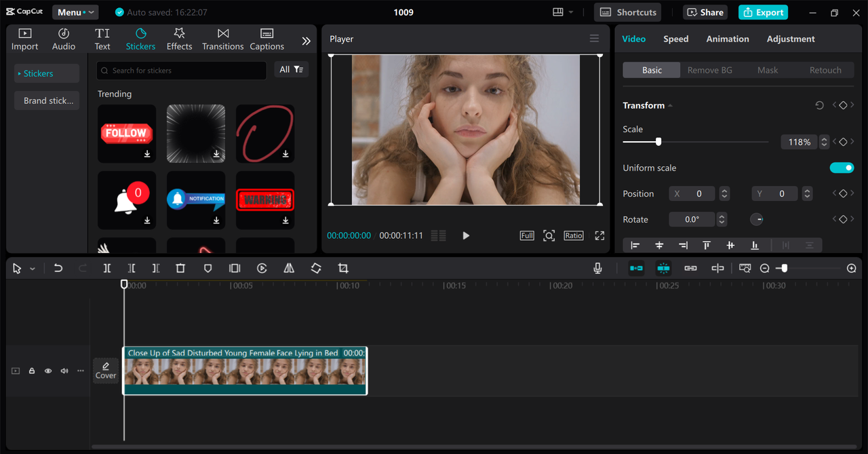Click the Position Y stepper arrows
The image size is (868, 454).
807,193
